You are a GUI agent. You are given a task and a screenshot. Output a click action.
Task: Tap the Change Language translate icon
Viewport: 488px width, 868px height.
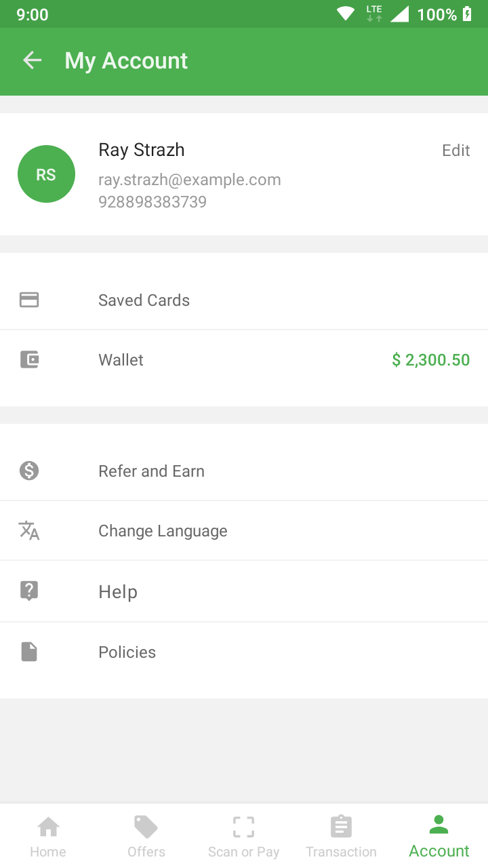tap(29, 531)
